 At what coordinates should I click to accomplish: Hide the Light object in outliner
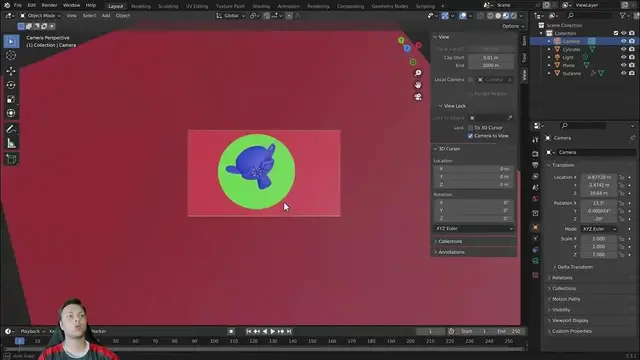coord(623,57)
